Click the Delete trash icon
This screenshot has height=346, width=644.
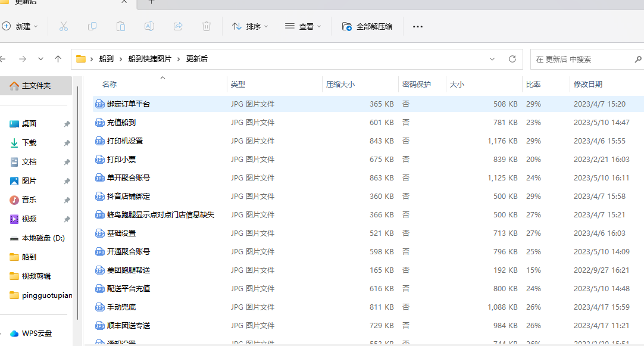coord(207,26)
